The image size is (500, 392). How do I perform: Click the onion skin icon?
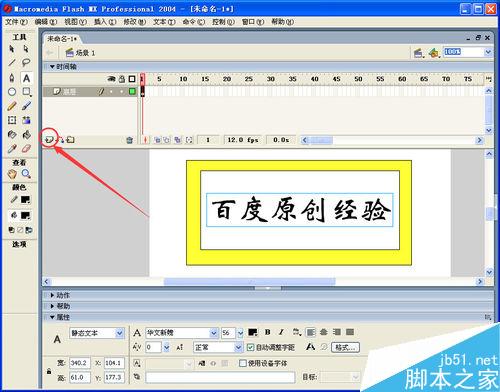157,140
